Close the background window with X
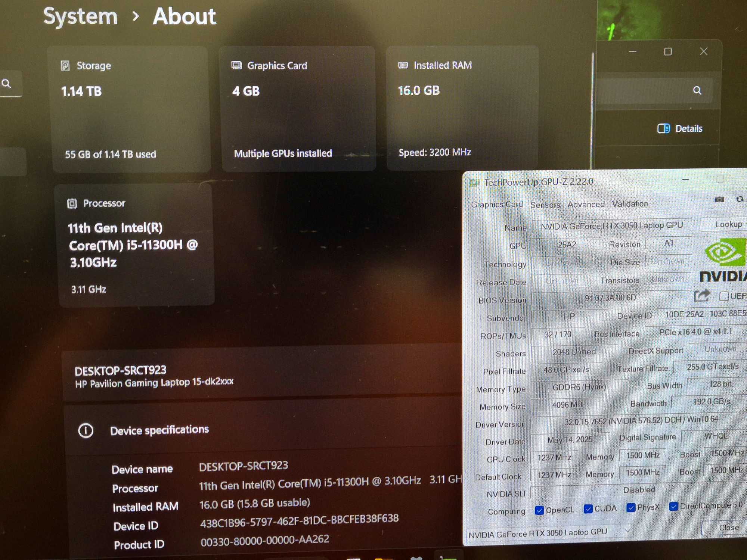 [704, 52]
